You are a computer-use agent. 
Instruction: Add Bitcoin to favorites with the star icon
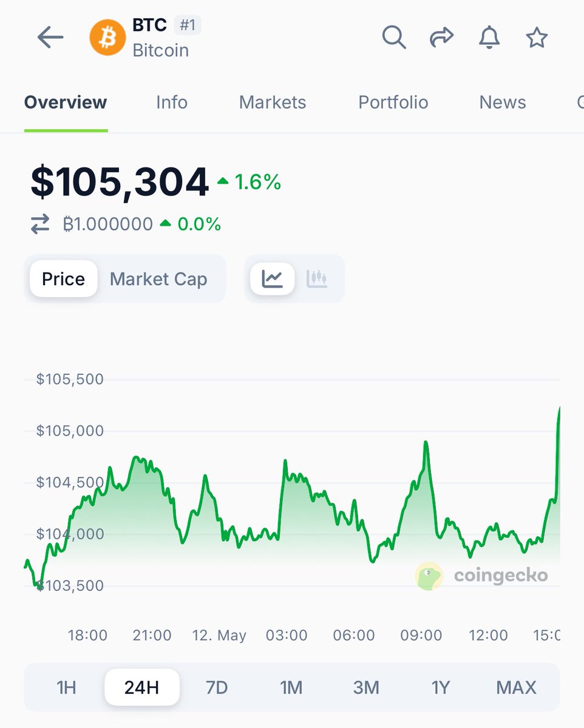[537, 38]
